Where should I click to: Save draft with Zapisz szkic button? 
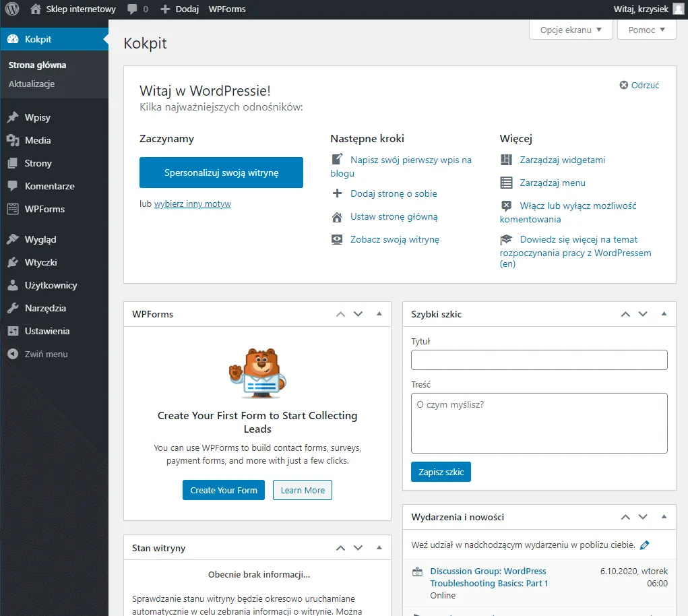pyautogui.click(x=441, y=472)
